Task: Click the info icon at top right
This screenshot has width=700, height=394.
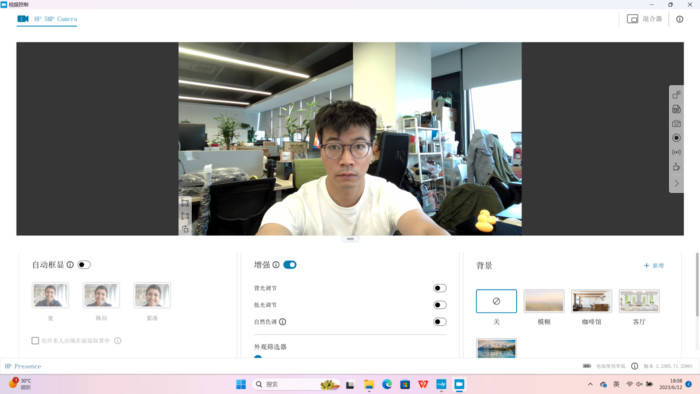Action: (x=679, y=19)
